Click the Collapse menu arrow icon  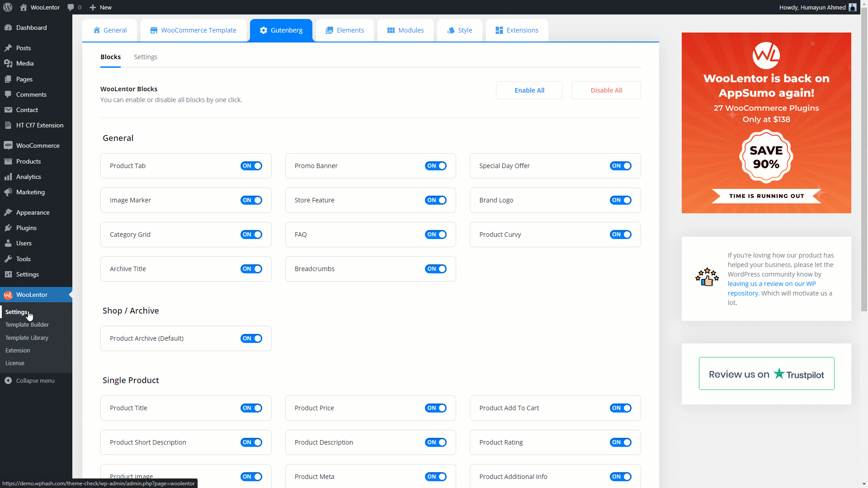(8, 380)
